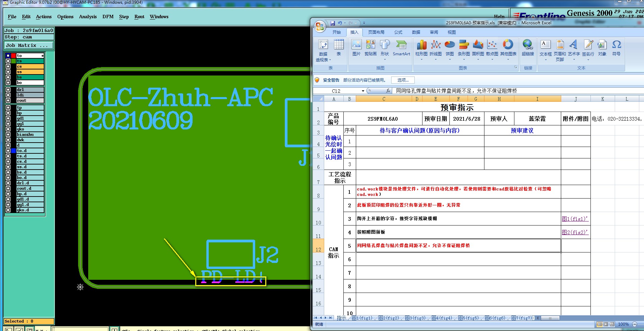644x331 pixels.
Task: Open the Genesis Edit menu
Action: pos(26,17)
